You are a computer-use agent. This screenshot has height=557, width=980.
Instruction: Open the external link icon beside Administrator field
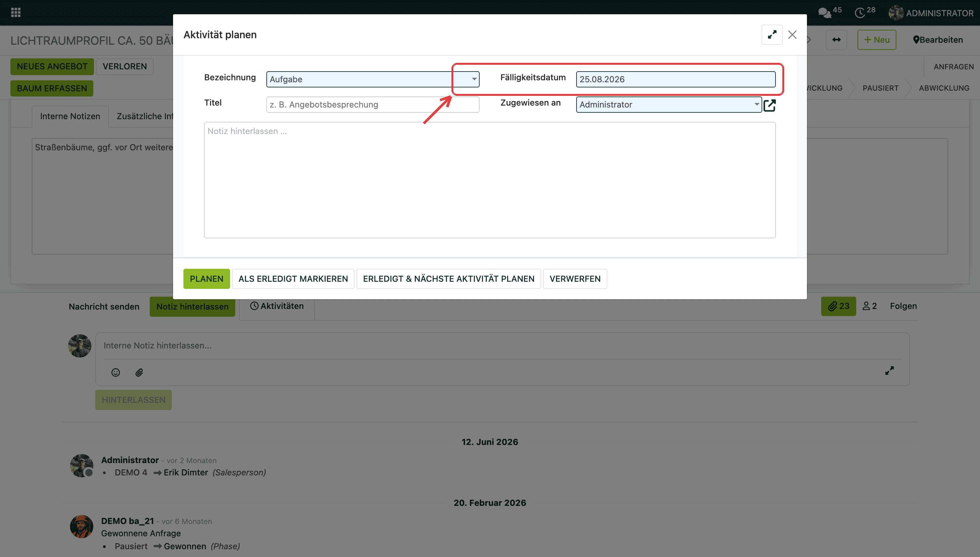click(769, 105)
